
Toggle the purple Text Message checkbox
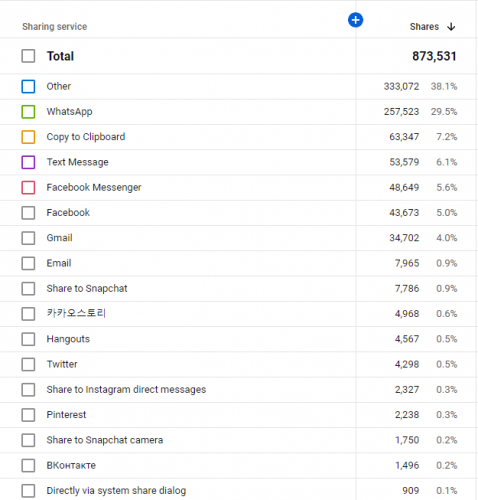click(x=28, y=162)
